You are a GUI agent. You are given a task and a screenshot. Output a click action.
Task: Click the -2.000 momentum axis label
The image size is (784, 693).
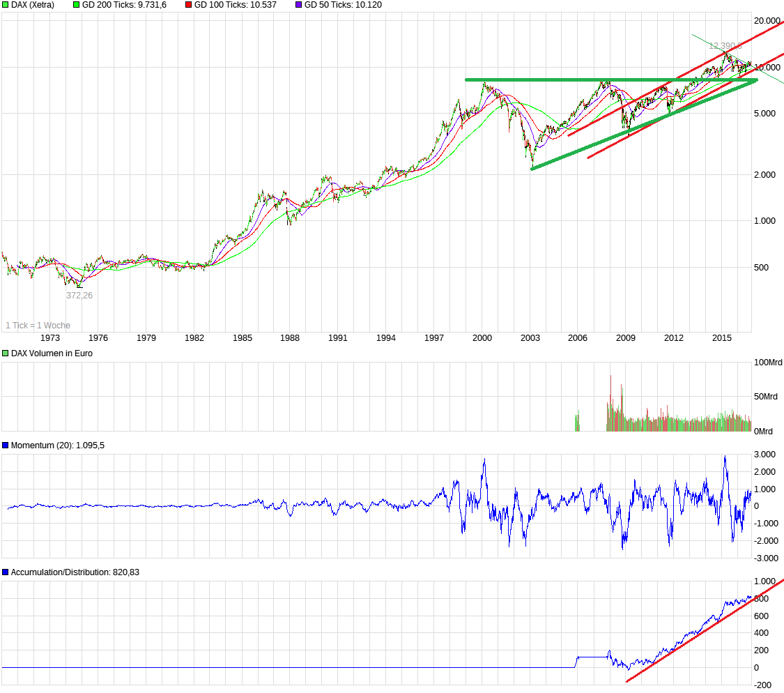(765, 541)
